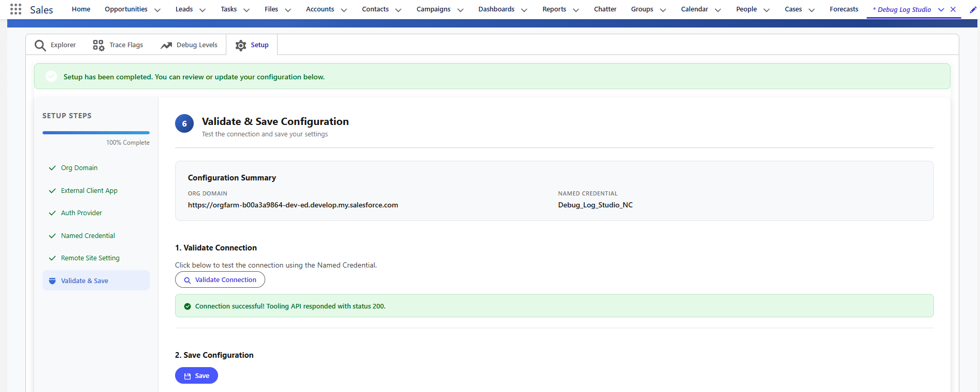The image size is (980, 392).
Task: Expand the Leads menu chevron
Action: click(x=203, y=10)
